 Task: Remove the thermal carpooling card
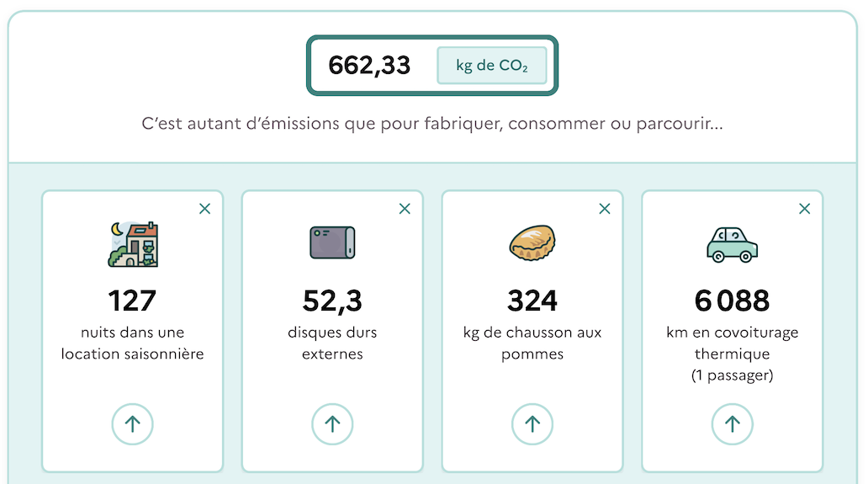point(805,209)
